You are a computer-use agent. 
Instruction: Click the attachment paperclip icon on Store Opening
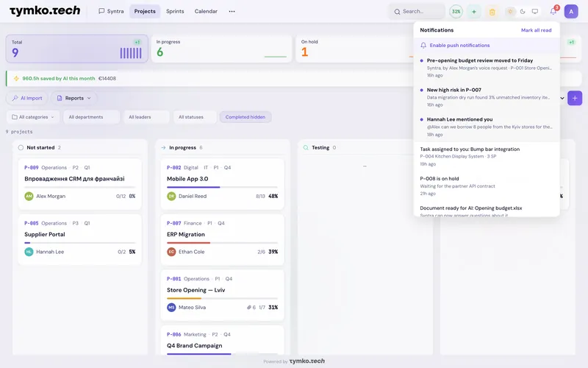click(249, 307)
